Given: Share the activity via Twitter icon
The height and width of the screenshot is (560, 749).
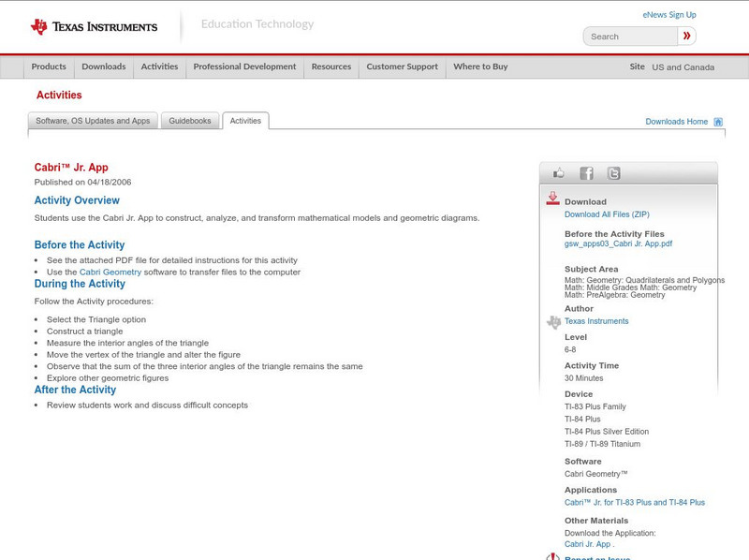Looking at the screenshot, I should pos(613,173).
